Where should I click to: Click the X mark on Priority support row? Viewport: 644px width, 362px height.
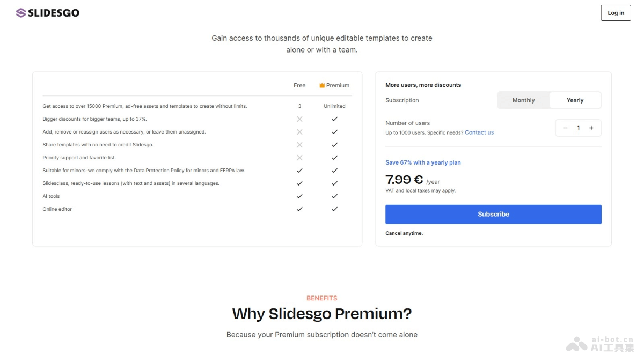[x=299, y=157]
